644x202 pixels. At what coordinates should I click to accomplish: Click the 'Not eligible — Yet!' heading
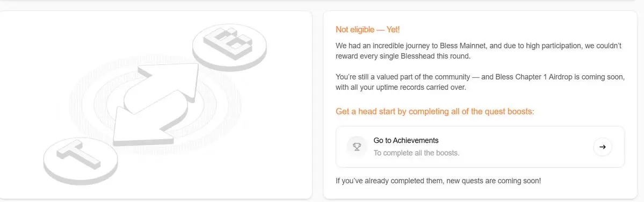(x=367, y=30)
